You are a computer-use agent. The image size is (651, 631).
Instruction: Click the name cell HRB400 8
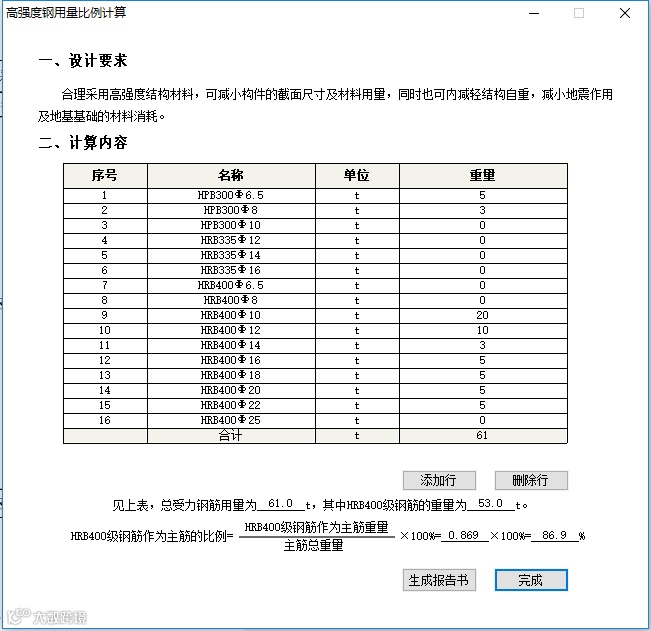(231, 300)
